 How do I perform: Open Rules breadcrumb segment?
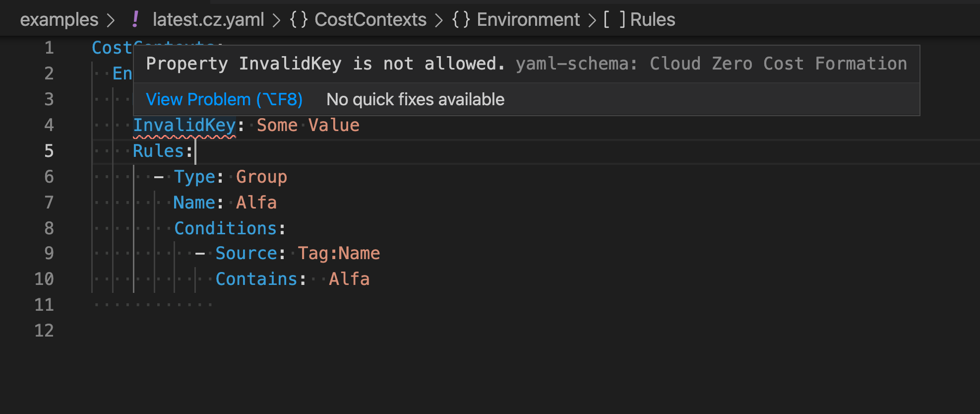(652, 19)
